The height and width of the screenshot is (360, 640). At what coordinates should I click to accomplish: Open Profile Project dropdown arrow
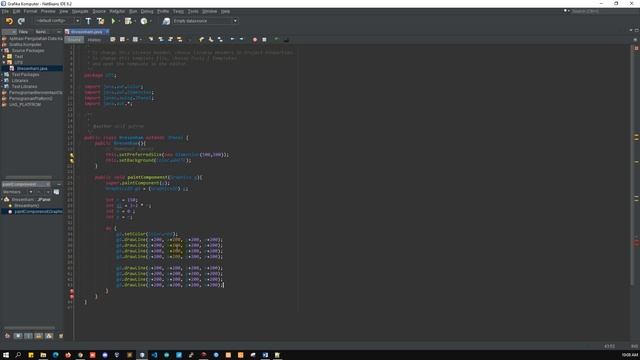tap(151, 21)
